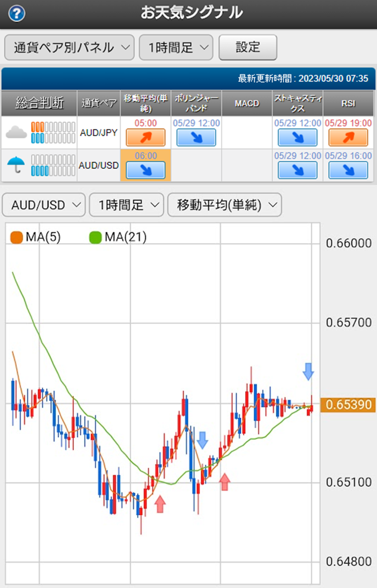The height and width of the screenshot is (588, 377).
Task: Click AUD/JPY moving average up arrow signal
Action: click(146, 137)
